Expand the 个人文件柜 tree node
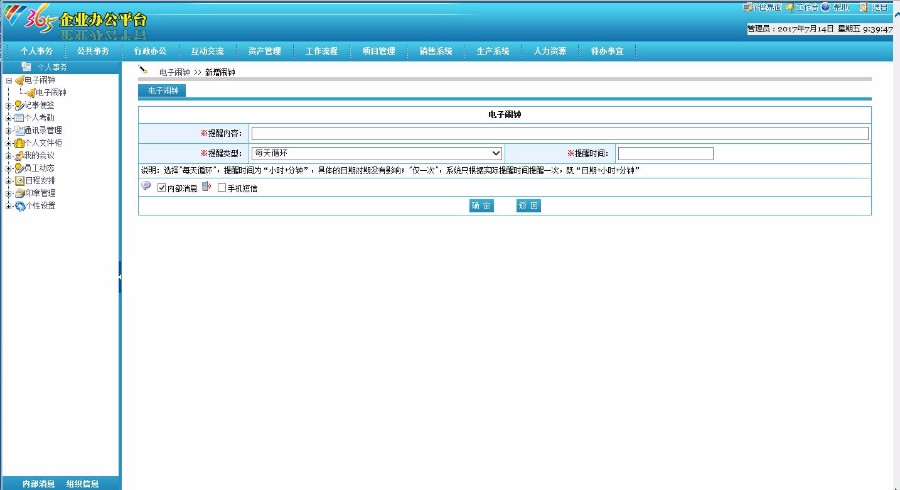The width and height of the screenshot is (900, 490). tap(9, 143)
